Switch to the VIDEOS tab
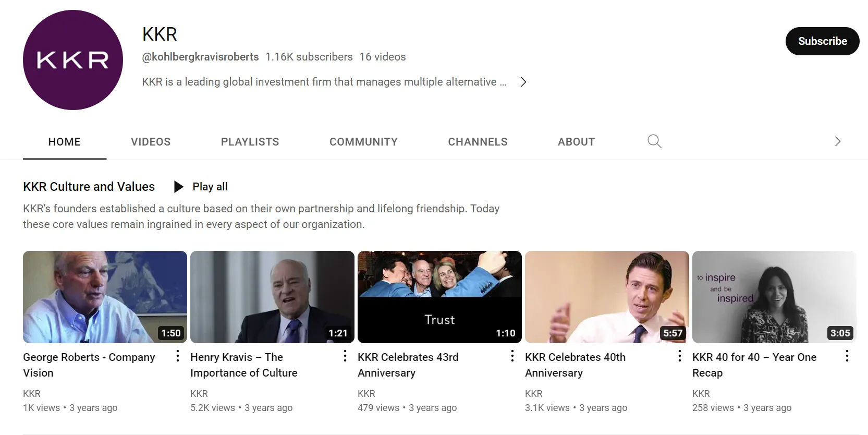This screenshot has height=435, width=868. click(151, 142)
